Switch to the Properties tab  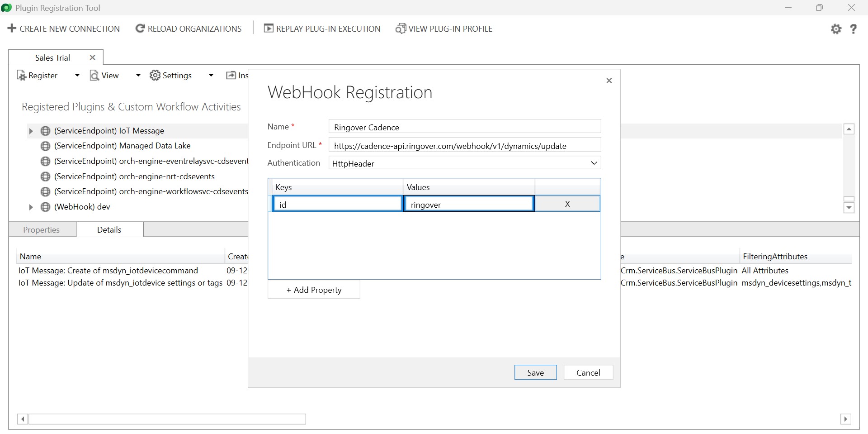(x=42, y=229)
